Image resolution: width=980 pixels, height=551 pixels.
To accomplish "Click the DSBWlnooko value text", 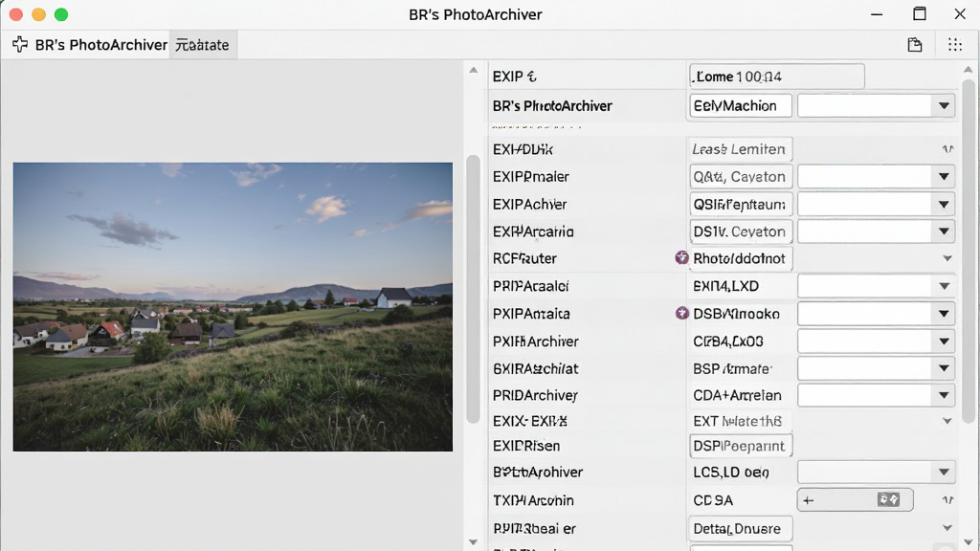I will click(736, 314).
